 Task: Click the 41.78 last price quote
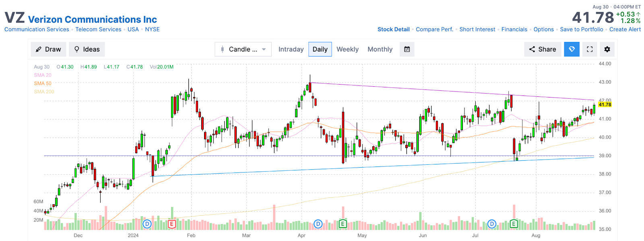pos(593,18)
